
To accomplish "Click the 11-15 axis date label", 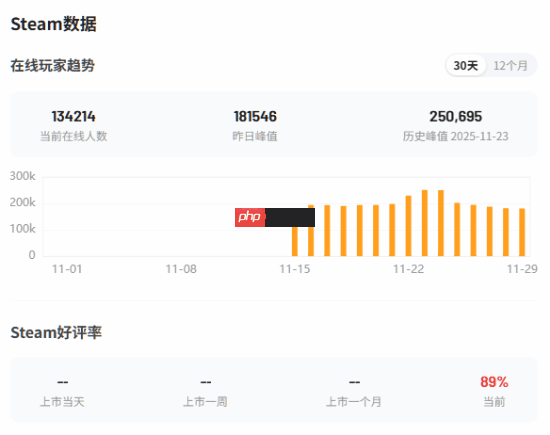I will coord(295,269).
